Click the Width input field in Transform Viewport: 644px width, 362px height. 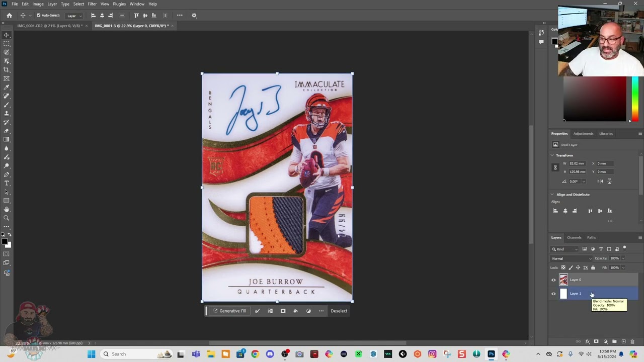coord(577,163)
